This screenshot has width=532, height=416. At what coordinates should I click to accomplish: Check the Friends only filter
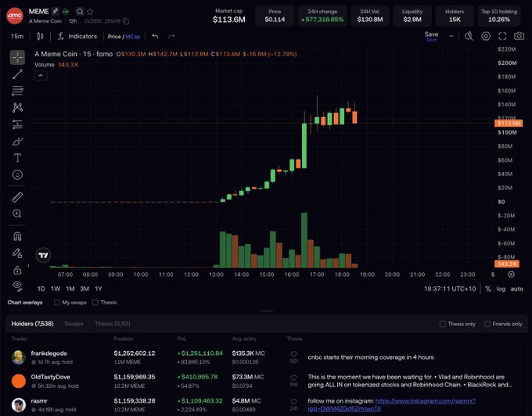[x=487, y=325]
